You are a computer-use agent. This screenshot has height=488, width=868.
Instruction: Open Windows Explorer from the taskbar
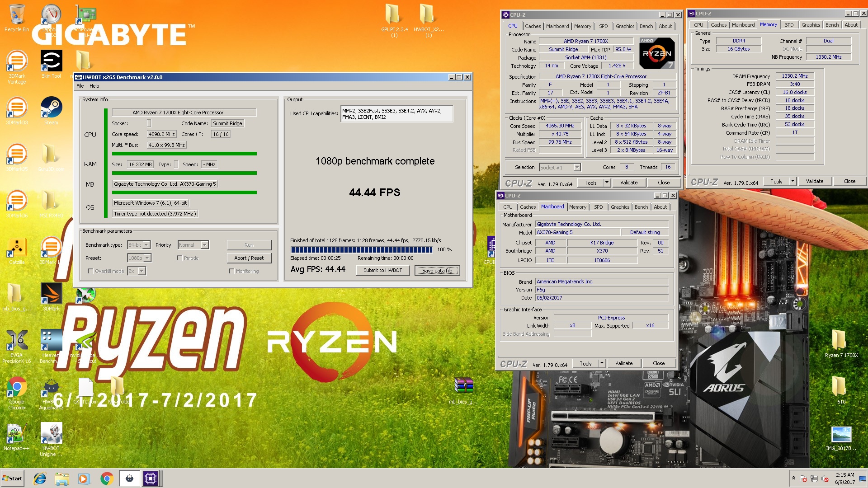[62, 479]
